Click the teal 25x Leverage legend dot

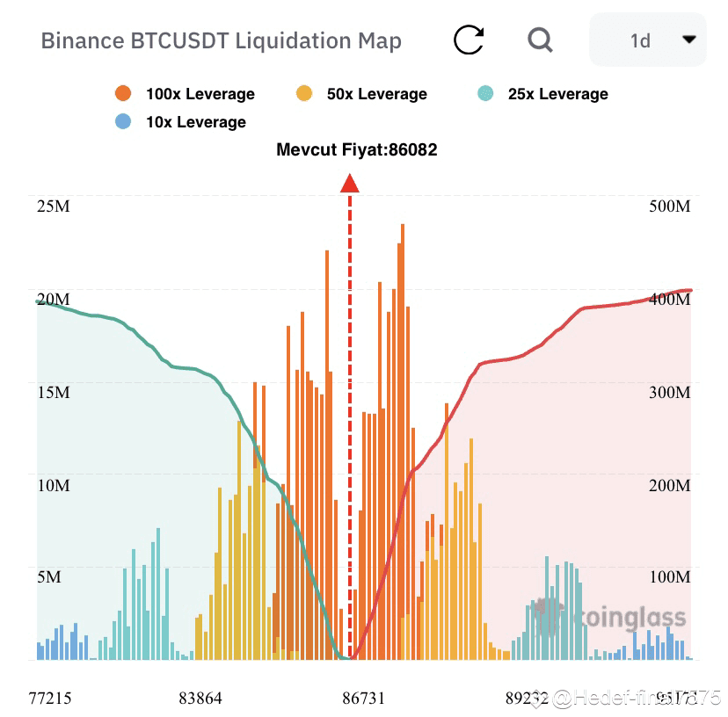coord(485,94)
